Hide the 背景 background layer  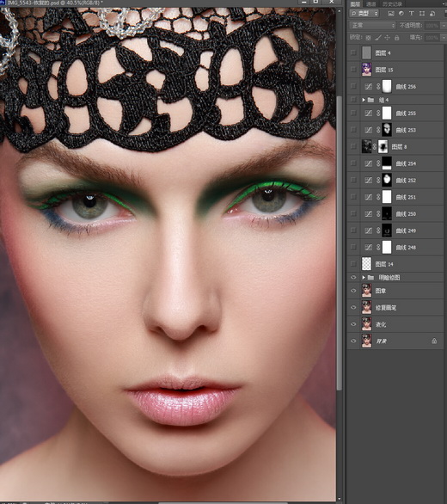coord(353,341)
